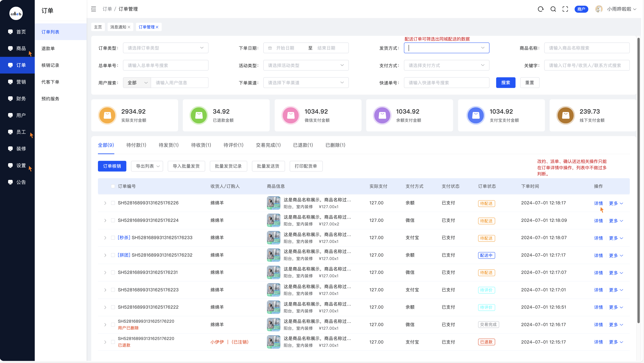Open 商品 in the left sidebar
This screenshot has width=644, height=363.
(x=17, y=48)
